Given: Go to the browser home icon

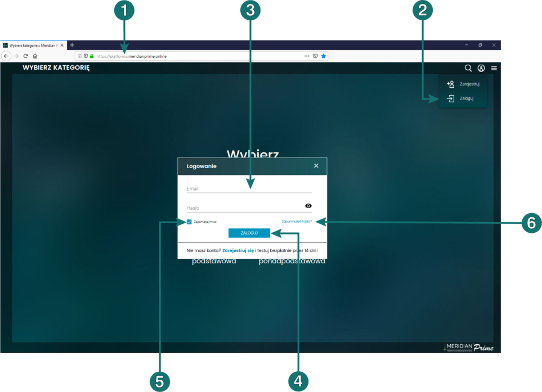Looking at the screenshot, I should (x=35, y=56).
